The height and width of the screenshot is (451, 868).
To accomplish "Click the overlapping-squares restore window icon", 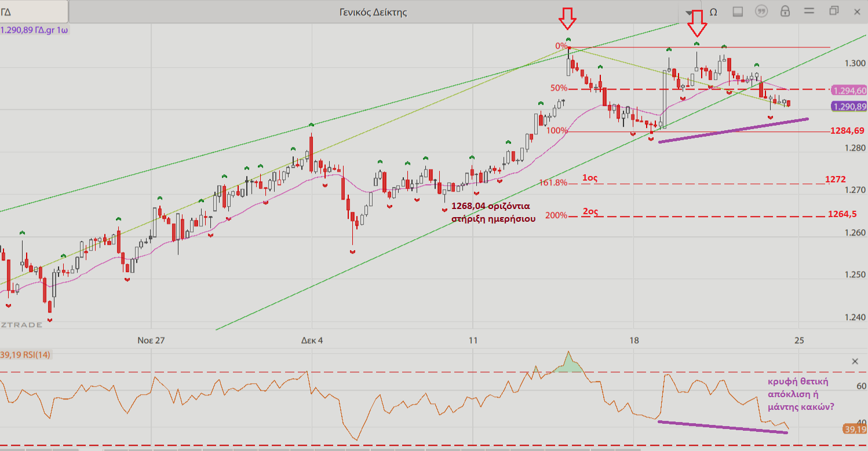I will (834, 11).
